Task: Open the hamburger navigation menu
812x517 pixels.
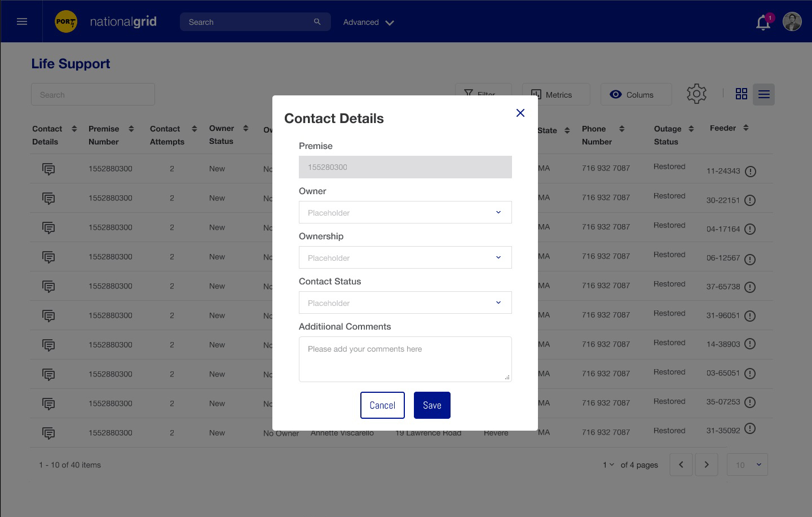Action: click(22, 21)
